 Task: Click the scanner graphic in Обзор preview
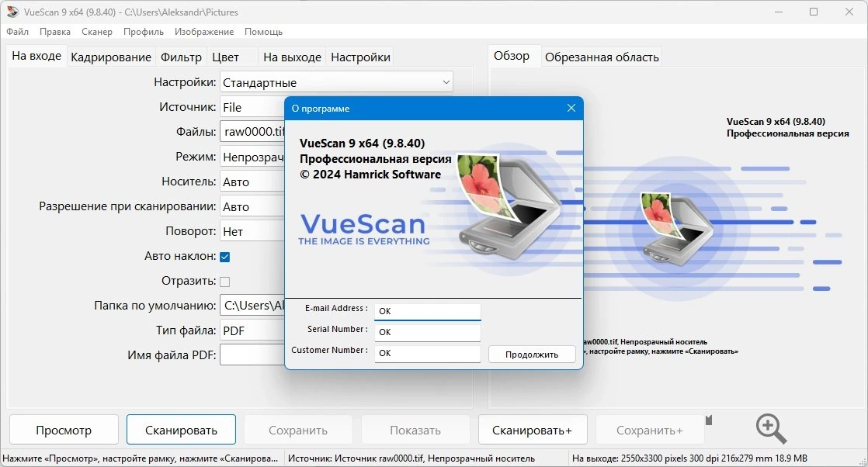(675, 230)
